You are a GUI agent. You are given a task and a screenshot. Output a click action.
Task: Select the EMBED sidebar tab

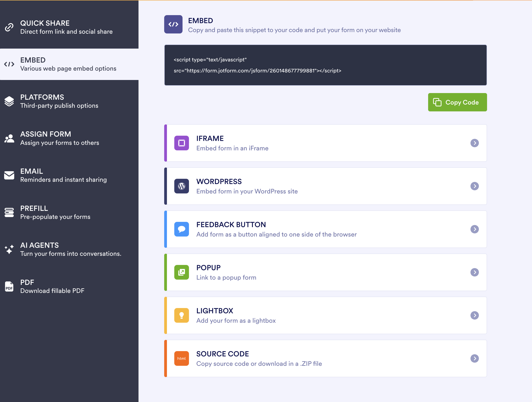69,64
